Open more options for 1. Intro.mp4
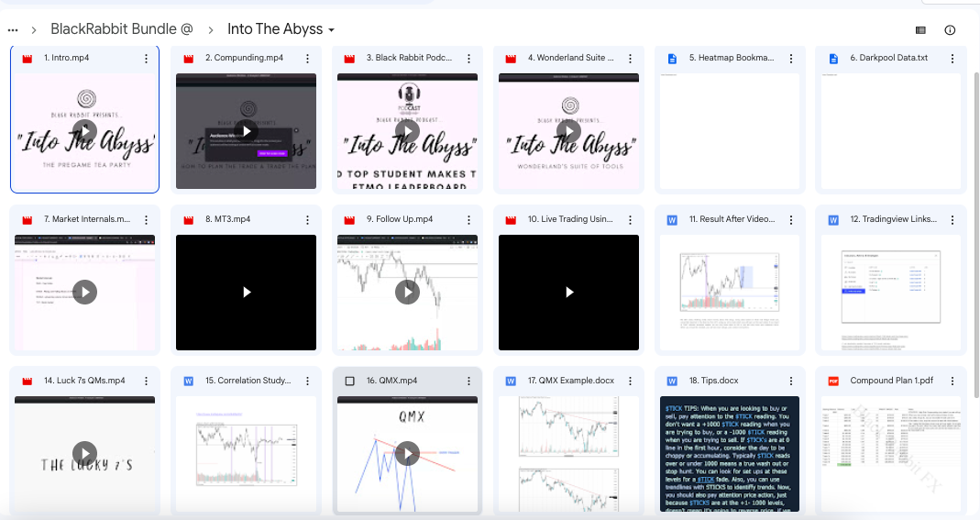This screenshot has height=520, width=980. (146, 59)
